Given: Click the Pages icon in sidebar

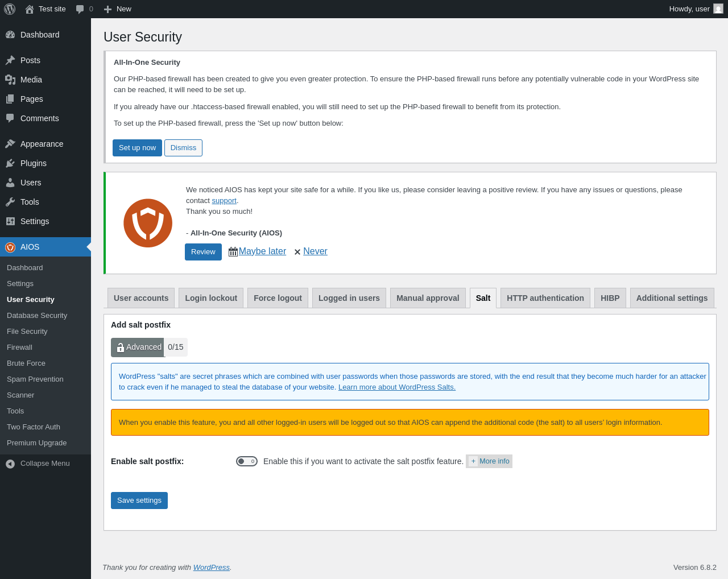Looking at the screenshot, I should coord(10,99).
